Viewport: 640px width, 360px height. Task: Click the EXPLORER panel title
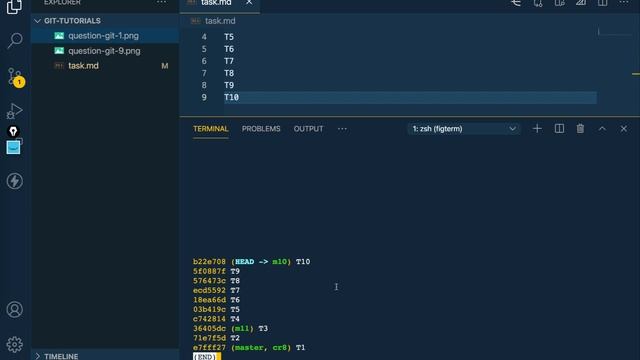coord(62,2)
